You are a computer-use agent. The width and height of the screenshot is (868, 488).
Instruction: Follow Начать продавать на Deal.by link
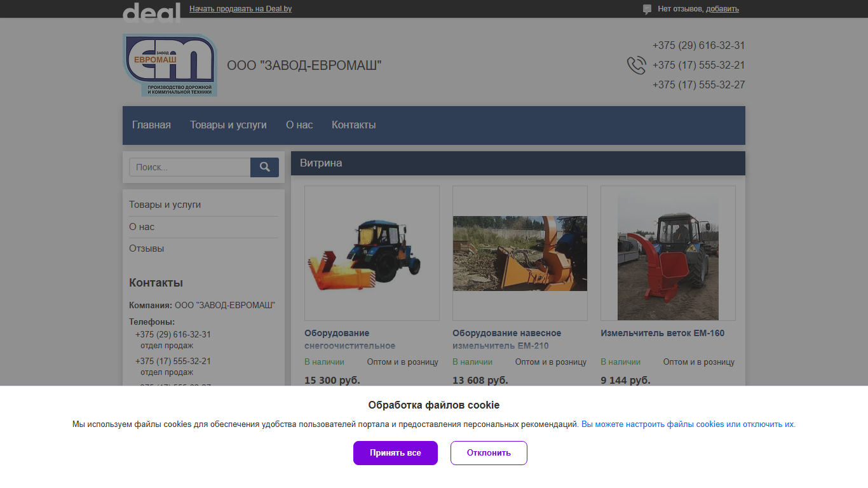(241, 9)
